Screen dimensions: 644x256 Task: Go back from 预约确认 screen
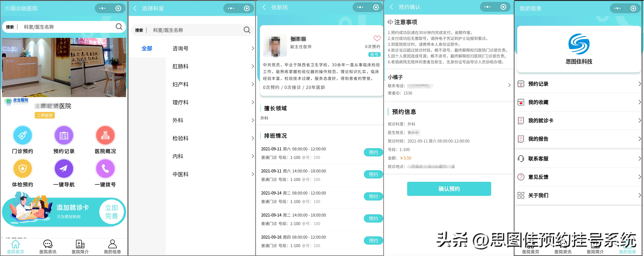point(391,7)
